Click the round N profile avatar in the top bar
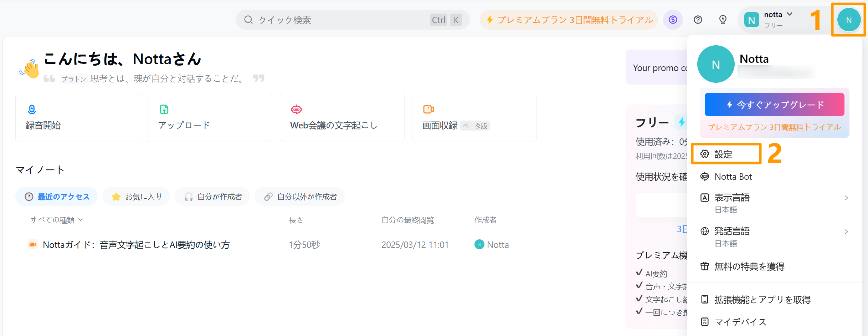Image resolution: width=868 pixels, height=336 pixels. (849, 20)
